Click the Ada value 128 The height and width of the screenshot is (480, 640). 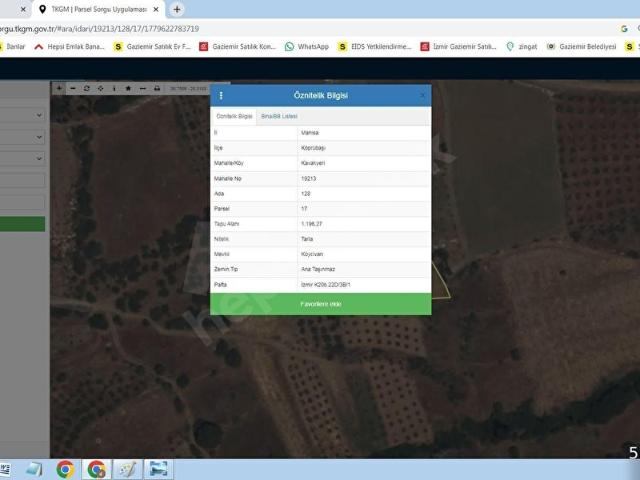[x=306, y=193]
